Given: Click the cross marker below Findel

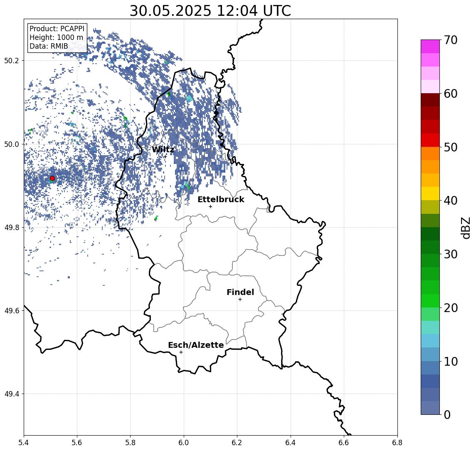Looking at the screenshot, I should coord(240,300).
